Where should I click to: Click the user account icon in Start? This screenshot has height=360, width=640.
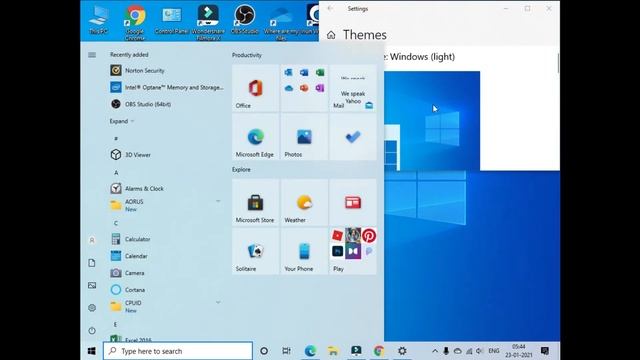tap(92, 240)
